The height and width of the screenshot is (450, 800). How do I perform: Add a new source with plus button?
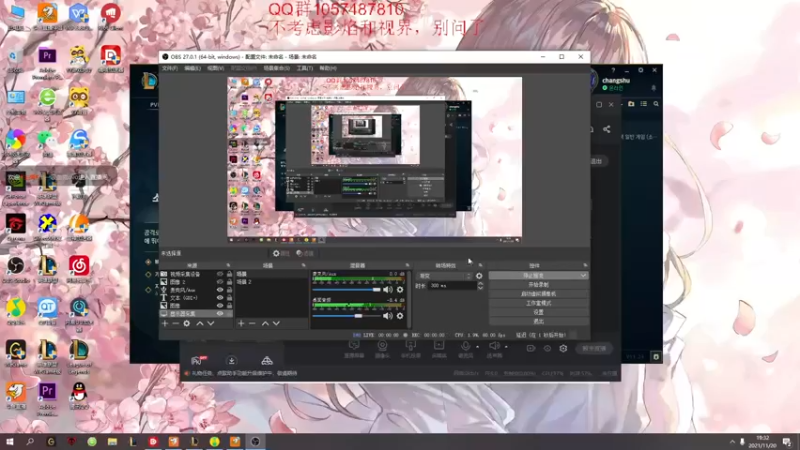tap(165, 323)
